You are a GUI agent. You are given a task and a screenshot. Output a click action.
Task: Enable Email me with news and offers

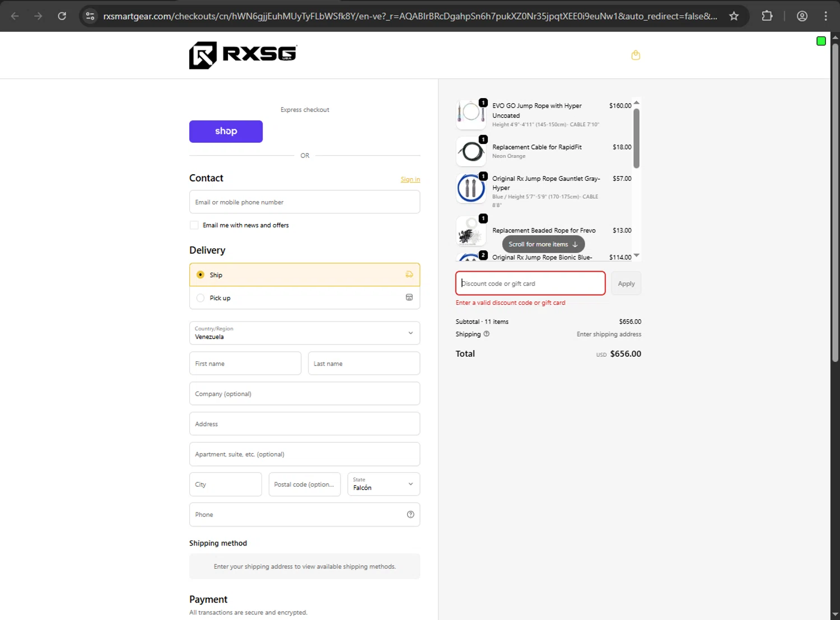click(x=194, y=225)
